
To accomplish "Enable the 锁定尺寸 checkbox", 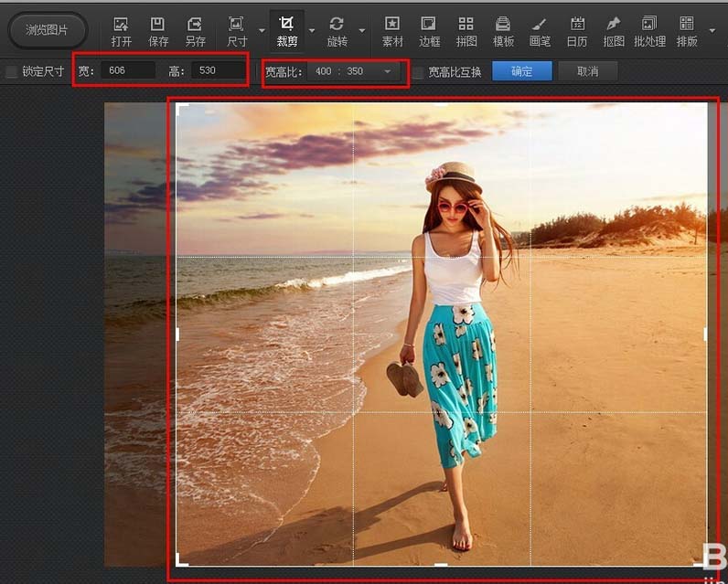I will (12, 71).
